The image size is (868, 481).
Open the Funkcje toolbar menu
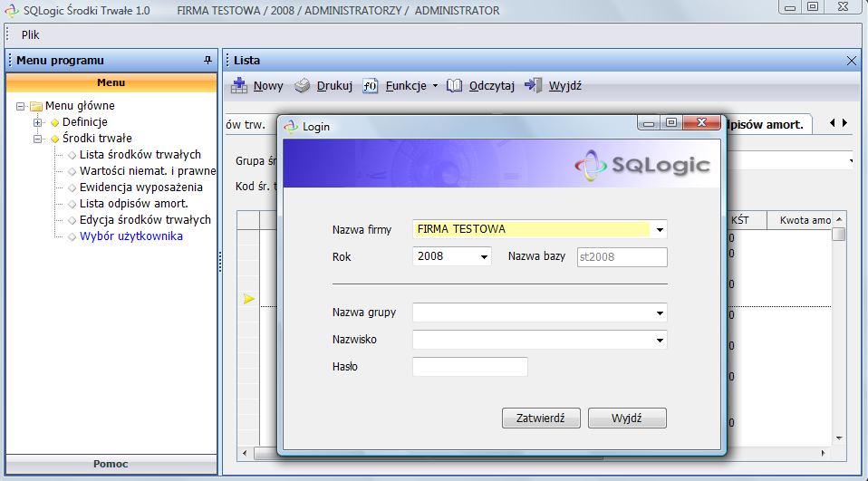[405, 86]
